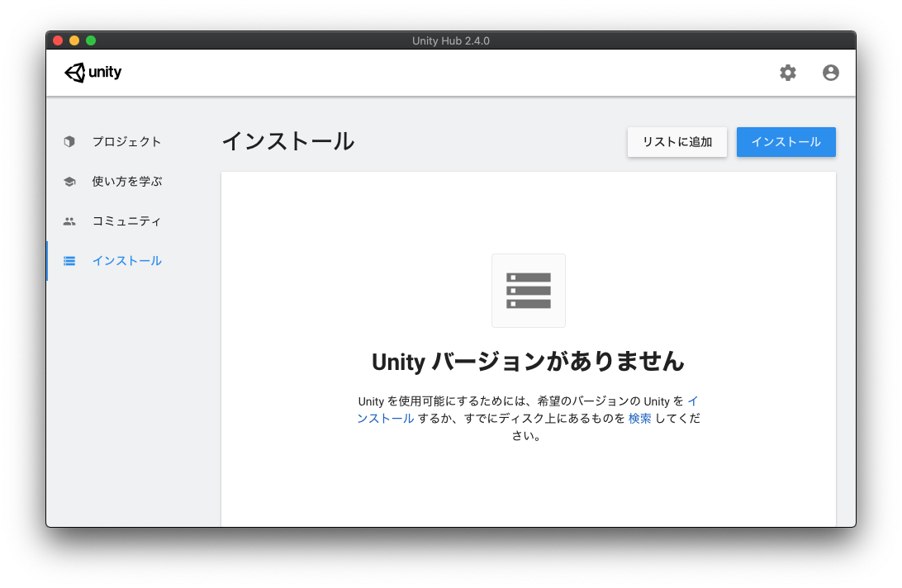Image resolution: width=902 pixels, height=588 pixels.
Task: Open the account profile icon
Action: 830,73
